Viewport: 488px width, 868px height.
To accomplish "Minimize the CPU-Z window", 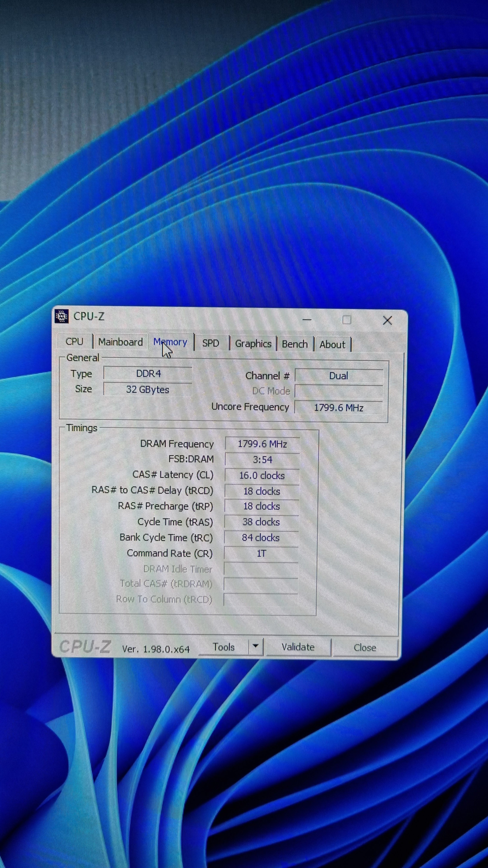I will coord(307,319).
